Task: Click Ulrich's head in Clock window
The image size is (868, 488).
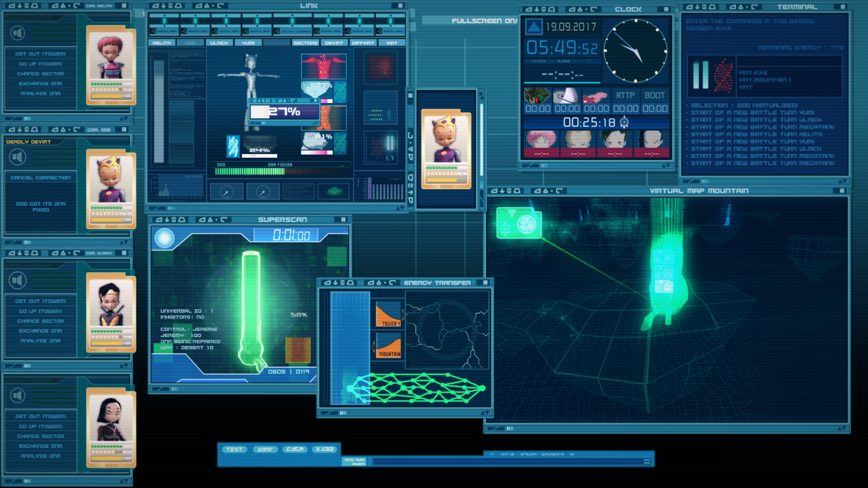Action: (615, 139)
